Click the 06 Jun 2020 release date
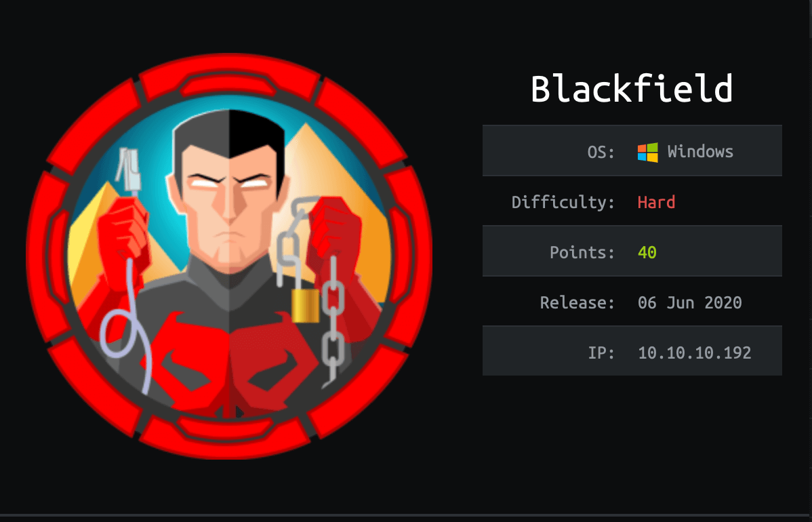 tap(690, 302)
